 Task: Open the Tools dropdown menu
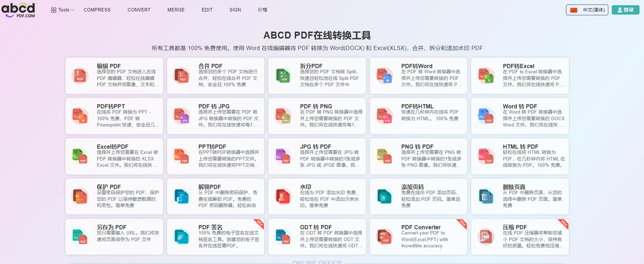tap(63, 10)
